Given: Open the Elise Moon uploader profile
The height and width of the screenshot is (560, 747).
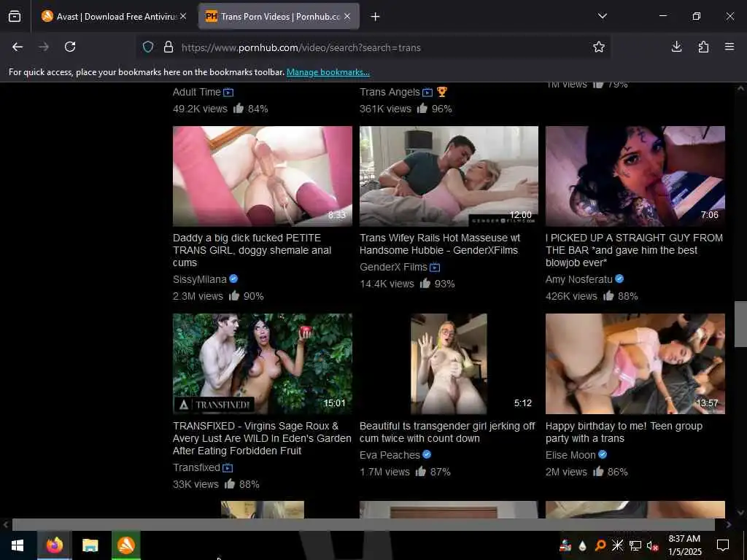Looking at the screenshot, I should tap(570, 455).
